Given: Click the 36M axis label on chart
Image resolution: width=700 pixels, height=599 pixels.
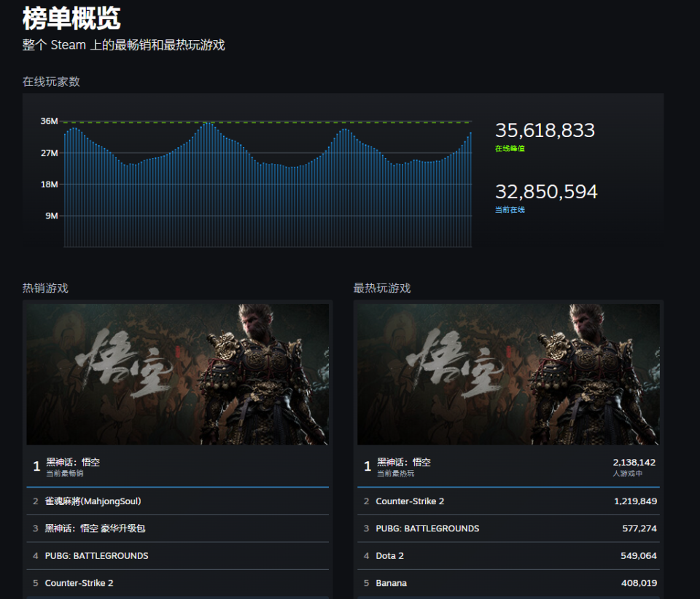Looking at the screenshot, I should [x=49, y=121].
